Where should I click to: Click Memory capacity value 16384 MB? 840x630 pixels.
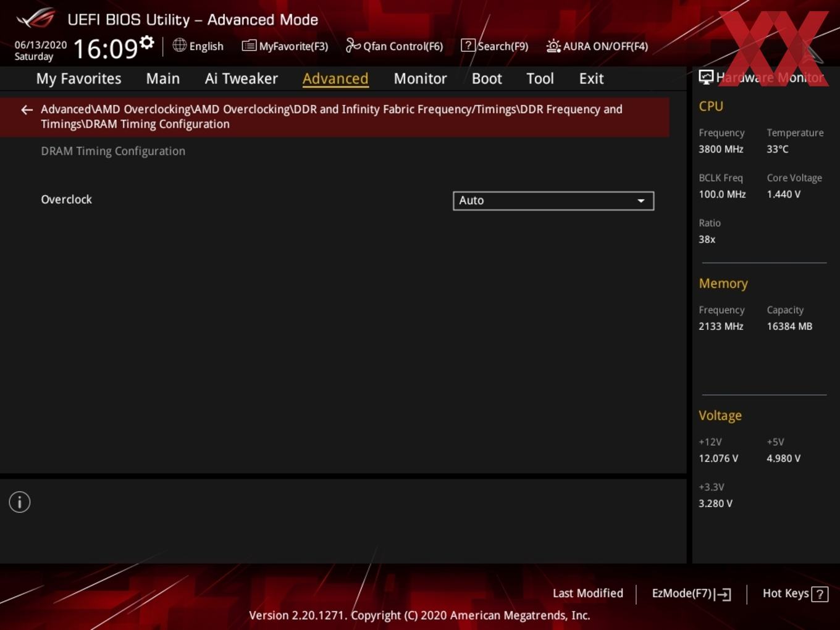pyautogui.click(x=789, y=327)
